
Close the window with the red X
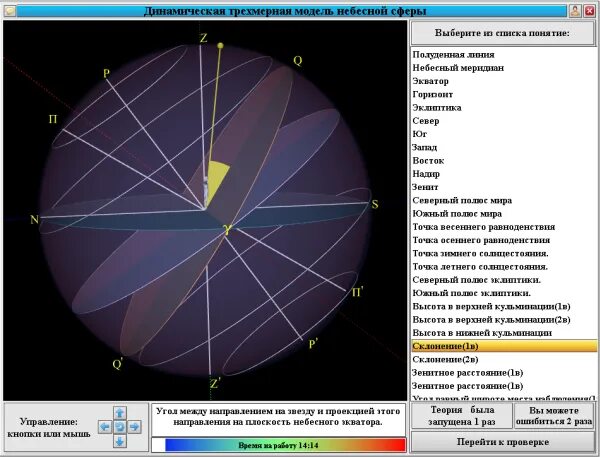click(x=589, y=11)
